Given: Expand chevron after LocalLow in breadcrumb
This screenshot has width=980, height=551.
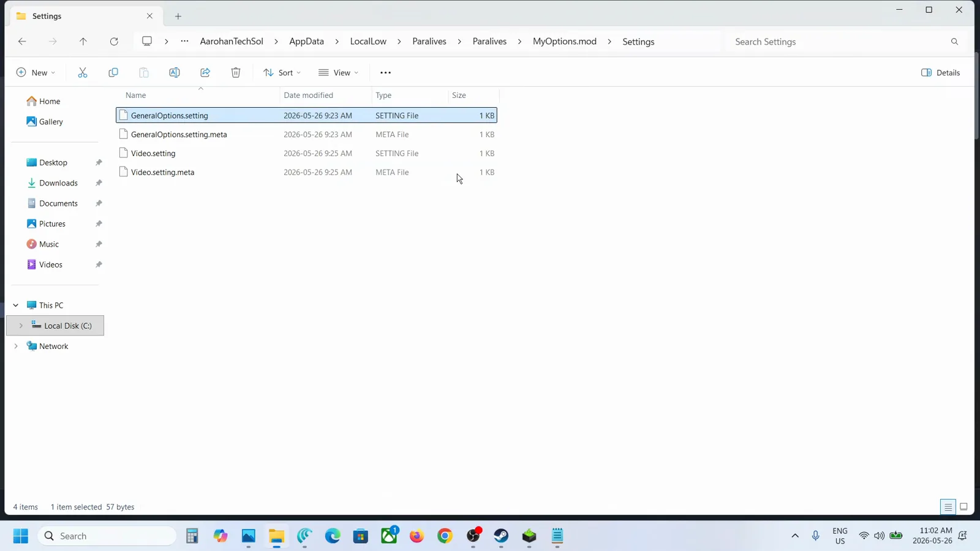Looking at the screenshot, I should click(399, 42).
